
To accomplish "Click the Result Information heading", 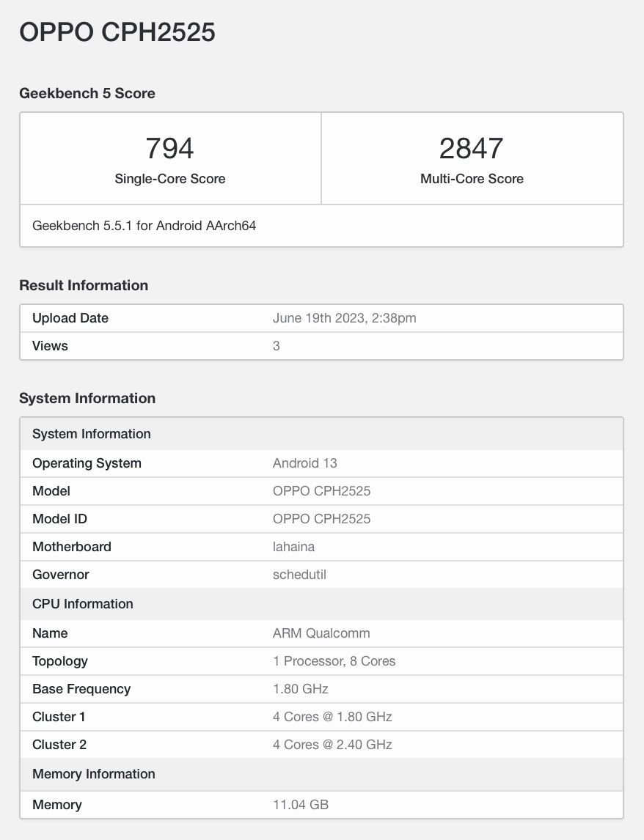I will click(x=83, y=285).
